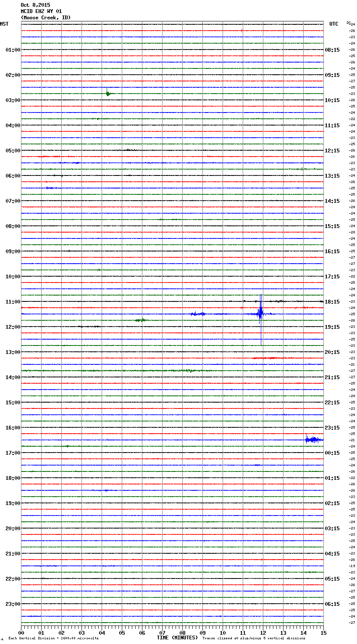
Task: Click minute 00 on the bottom axis
Action: [x=21, y=633]
